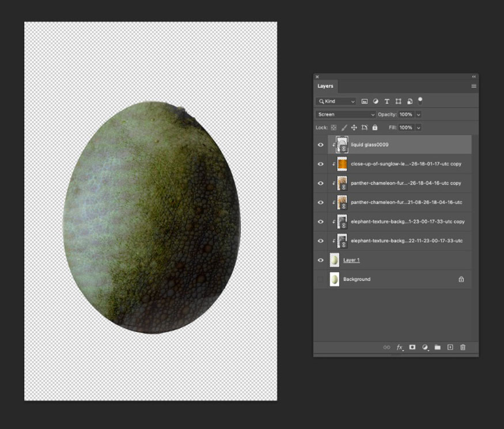The width and height of the screenshot is (504, 429).
Task: Hide the close-up-of-sunglow copy layer
Action: point(320,164)
